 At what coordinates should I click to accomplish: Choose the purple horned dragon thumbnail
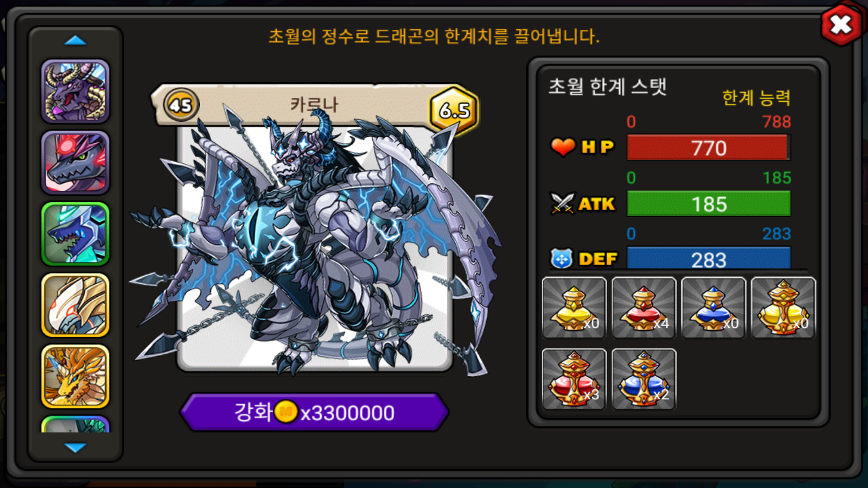coord(75,91)
